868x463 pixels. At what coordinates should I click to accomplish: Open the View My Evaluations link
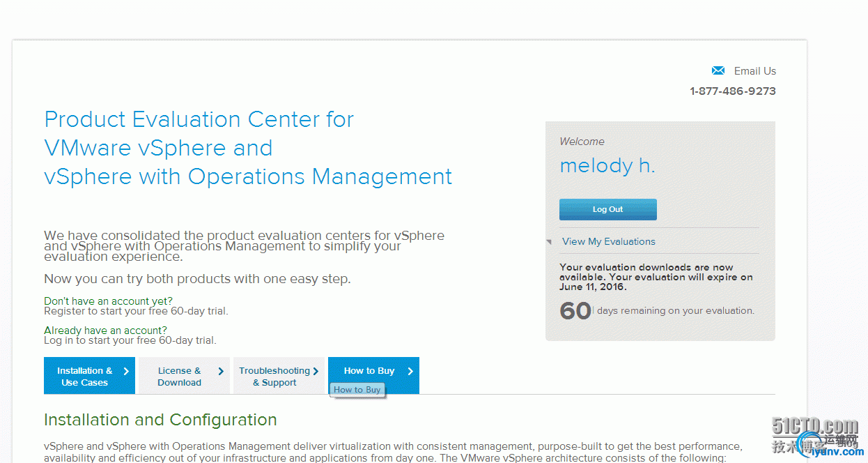point(608,241)
